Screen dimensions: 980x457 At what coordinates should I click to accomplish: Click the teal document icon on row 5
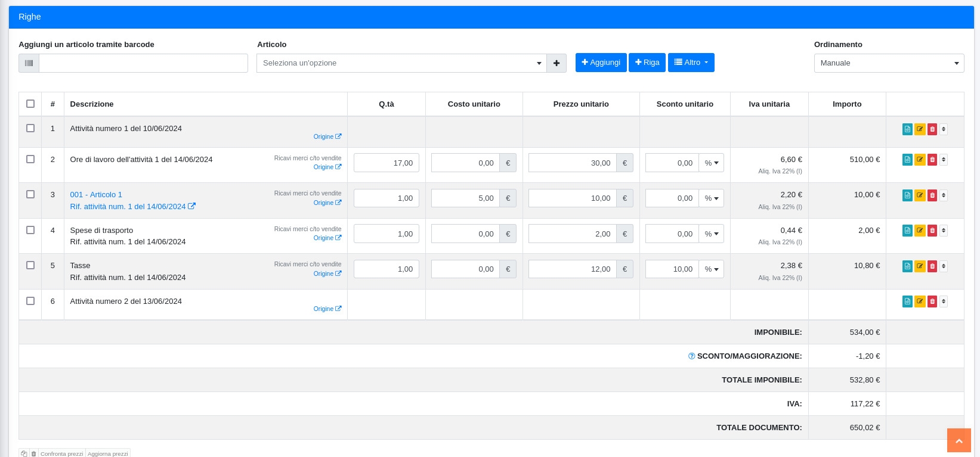[907, 266]
